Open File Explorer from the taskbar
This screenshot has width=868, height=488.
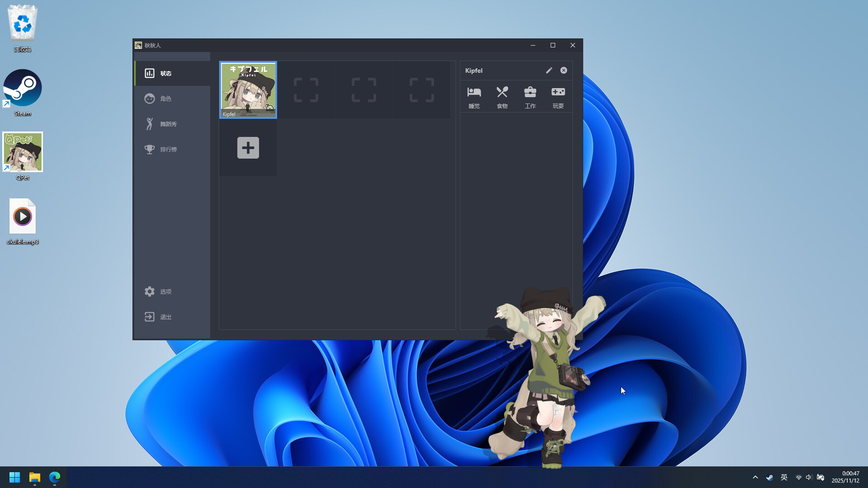pos(34,477)
